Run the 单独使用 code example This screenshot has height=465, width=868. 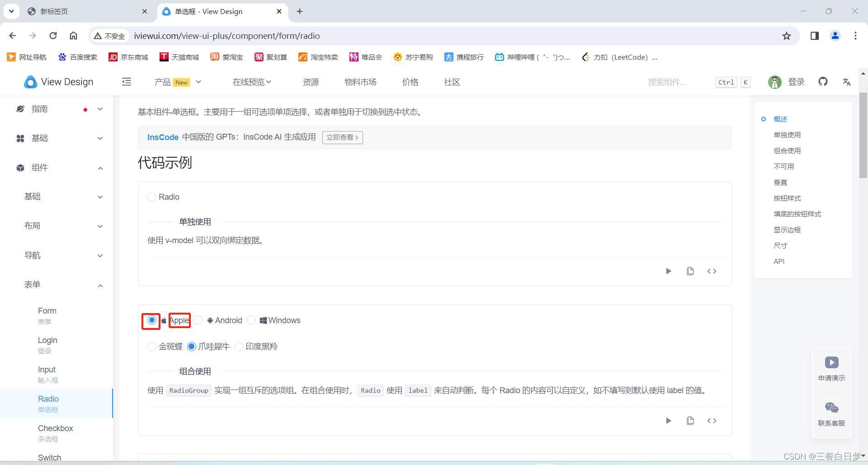tap(669, 271)
